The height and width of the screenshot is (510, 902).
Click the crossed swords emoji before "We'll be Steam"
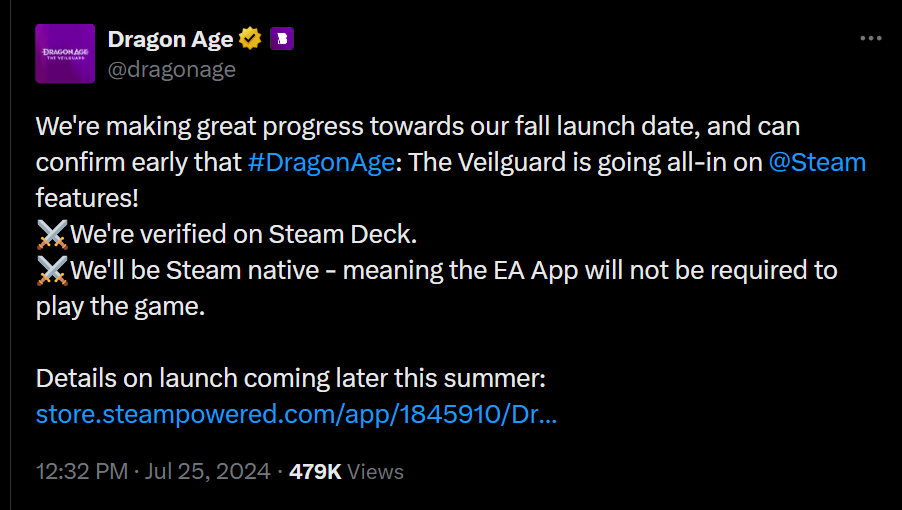[x=51, y=270]
